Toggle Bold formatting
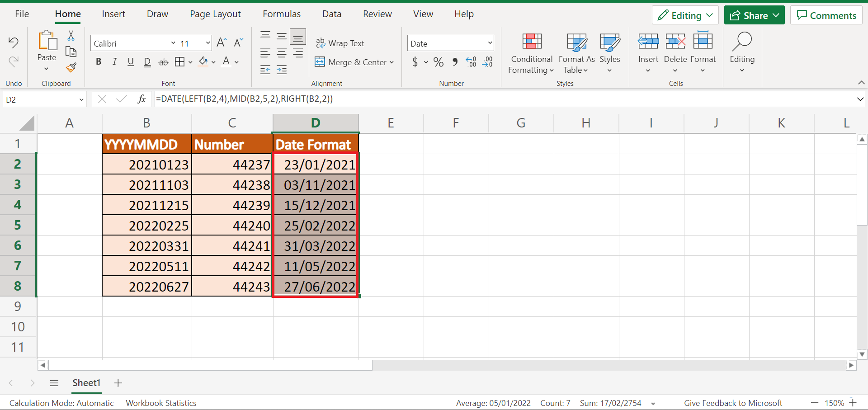This screenshot has width=868, height=410. pos(99,62)
